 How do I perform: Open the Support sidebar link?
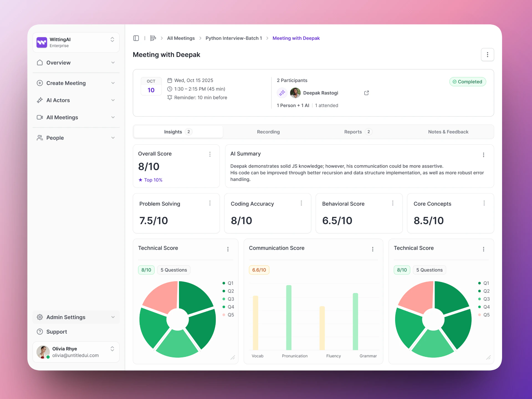pyautogui.click(x=57, y=332)
